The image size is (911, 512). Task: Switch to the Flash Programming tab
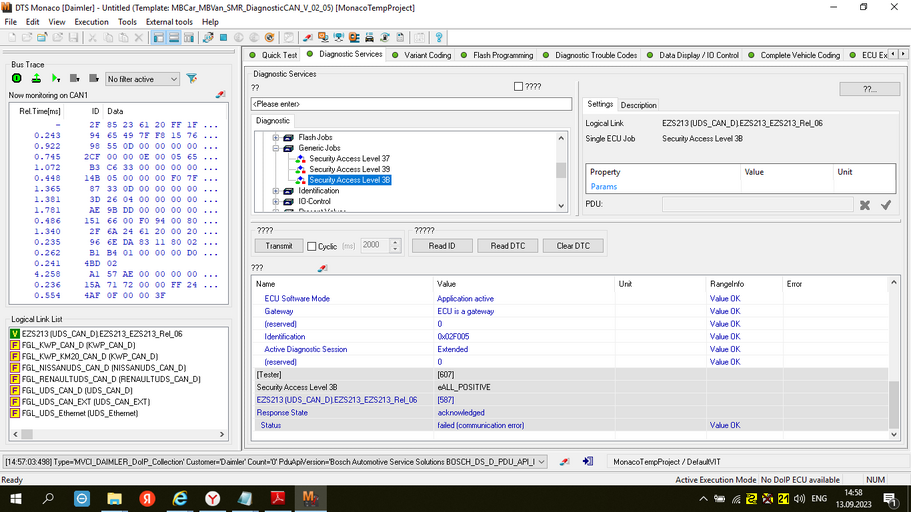coord(497,55)
